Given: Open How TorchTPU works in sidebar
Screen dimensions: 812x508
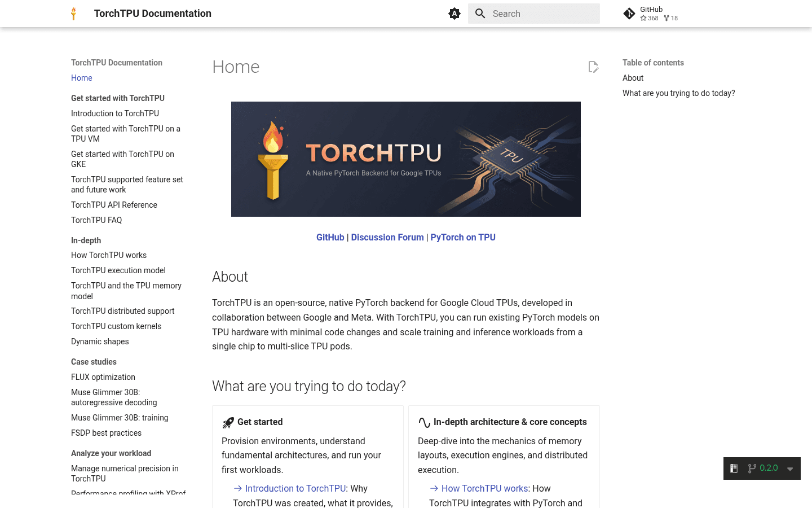Looking at the screenshot, I should (x=109, y=255).
